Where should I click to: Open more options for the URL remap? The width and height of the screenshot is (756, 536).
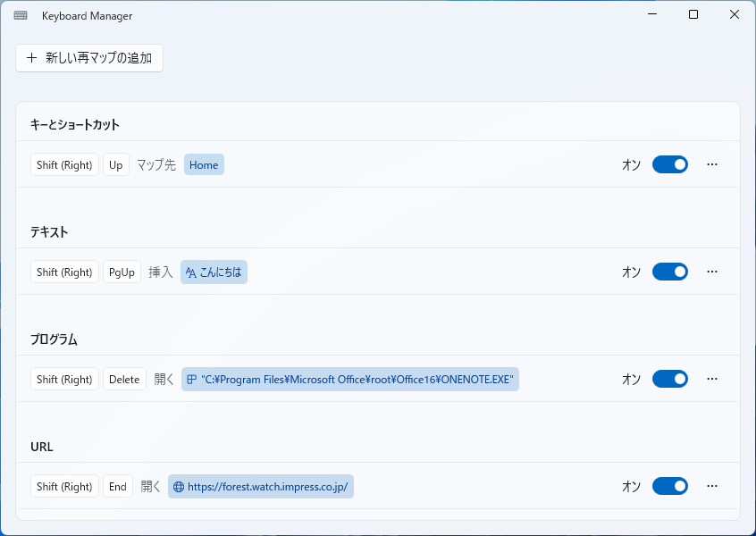712,486
